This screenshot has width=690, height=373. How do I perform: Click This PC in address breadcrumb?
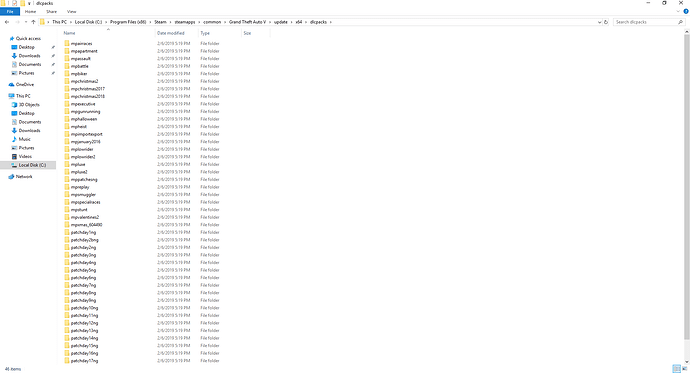coord(59,22)
